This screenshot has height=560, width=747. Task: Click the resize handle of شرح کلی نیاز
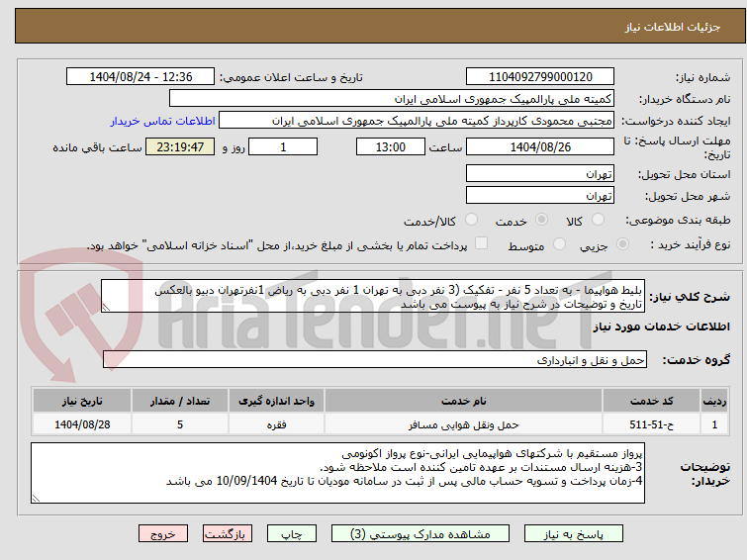[106, 308]
